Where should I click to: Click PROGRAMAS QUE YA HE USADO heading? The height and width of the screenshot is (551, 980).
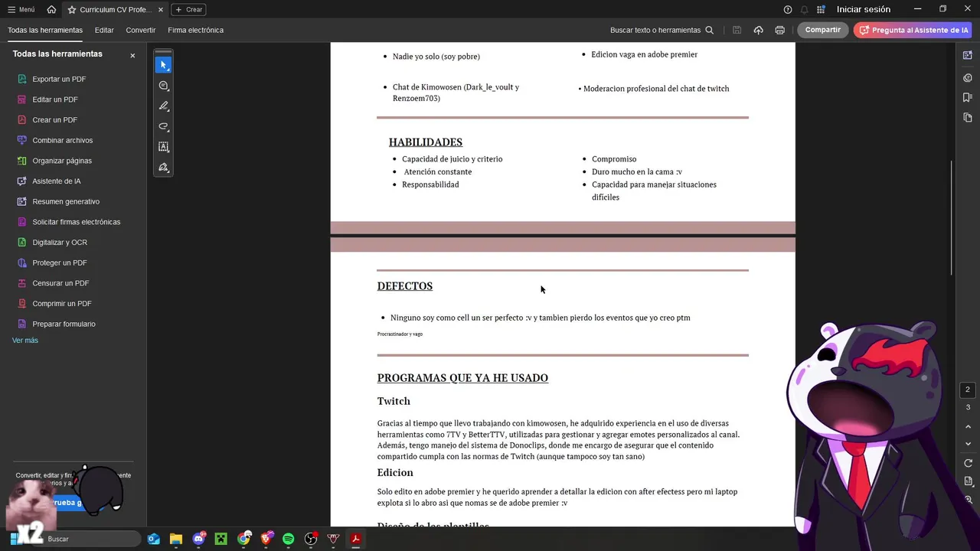pyautogui.click(x=462, y=378)
